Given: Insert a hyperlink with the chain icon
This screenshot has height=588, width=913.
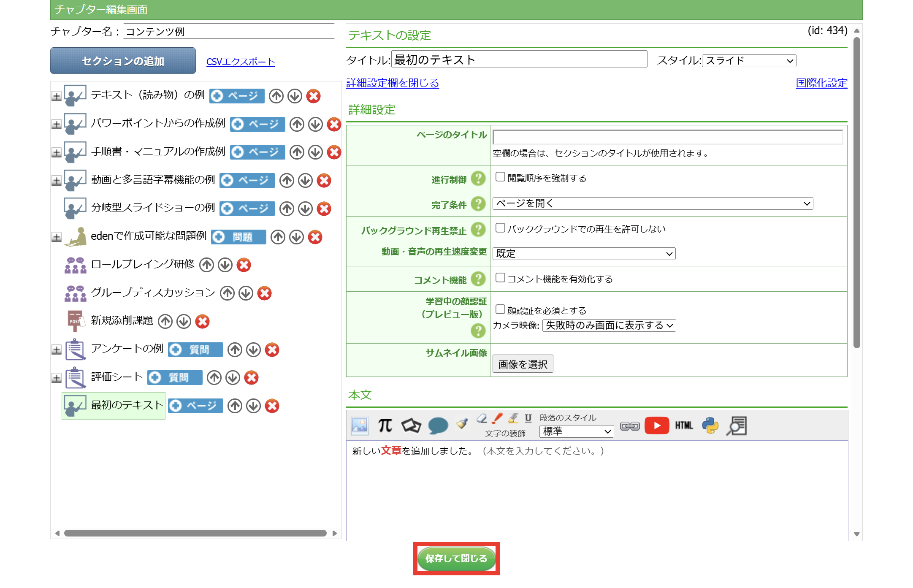Looking at the screenshot, I should click(630, 426).
